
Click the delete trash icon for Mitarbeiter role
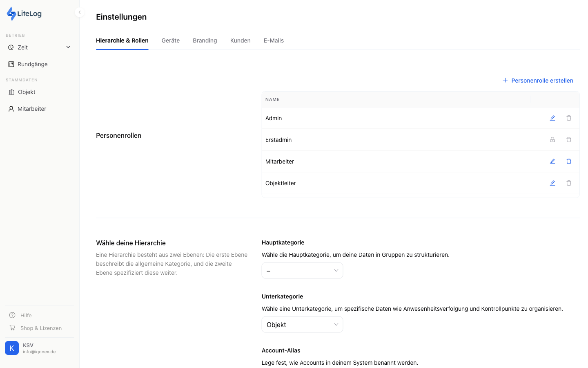click(569, 162)
